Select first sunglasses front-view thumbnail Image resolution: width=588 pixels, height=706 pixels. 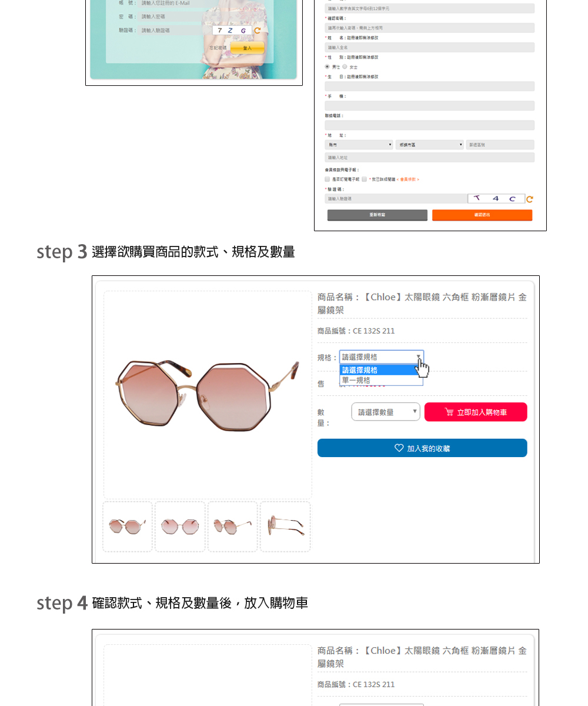click(x=128, y=527)
